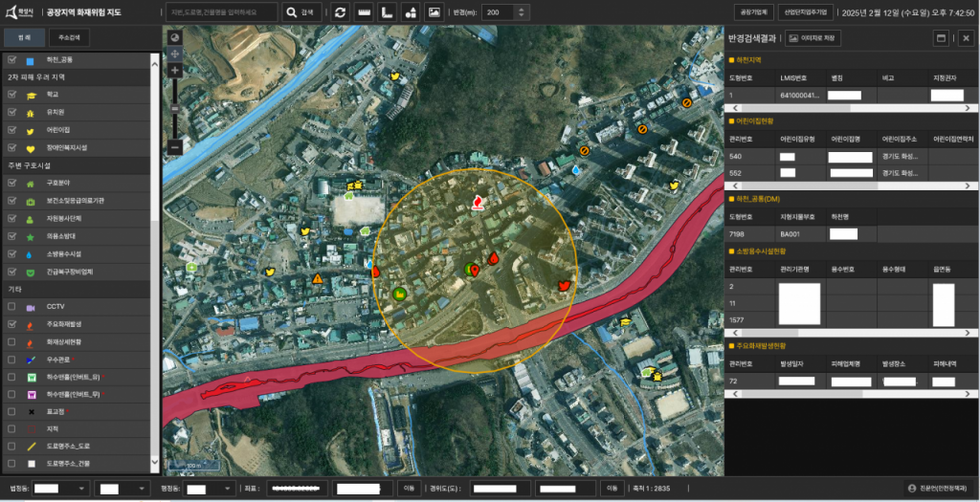The width and height of the screenshot is (980, 502).
Task: Click the image export icon in toolbar
Action: (434, 12)
